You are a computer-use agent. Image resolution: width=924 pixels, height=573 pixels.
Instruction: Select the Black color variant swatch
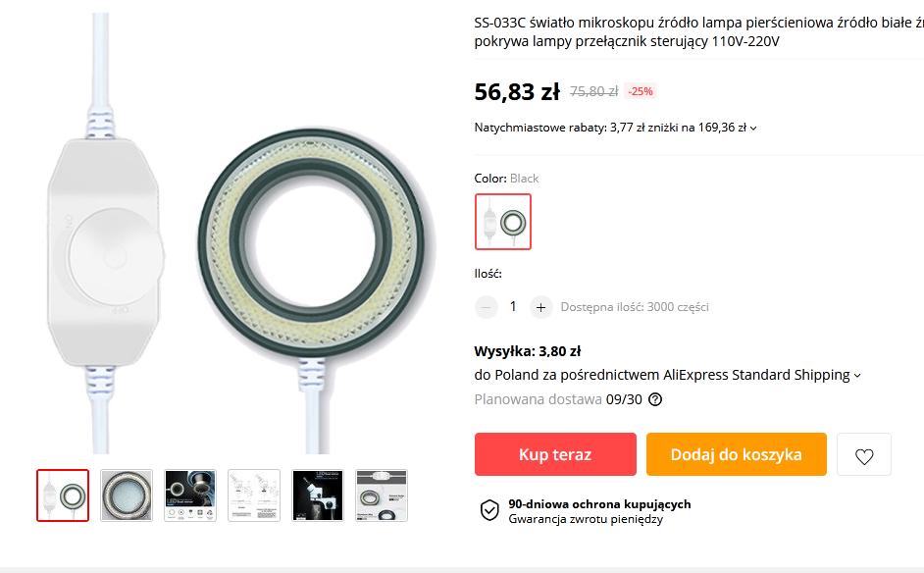coord(503,222)
